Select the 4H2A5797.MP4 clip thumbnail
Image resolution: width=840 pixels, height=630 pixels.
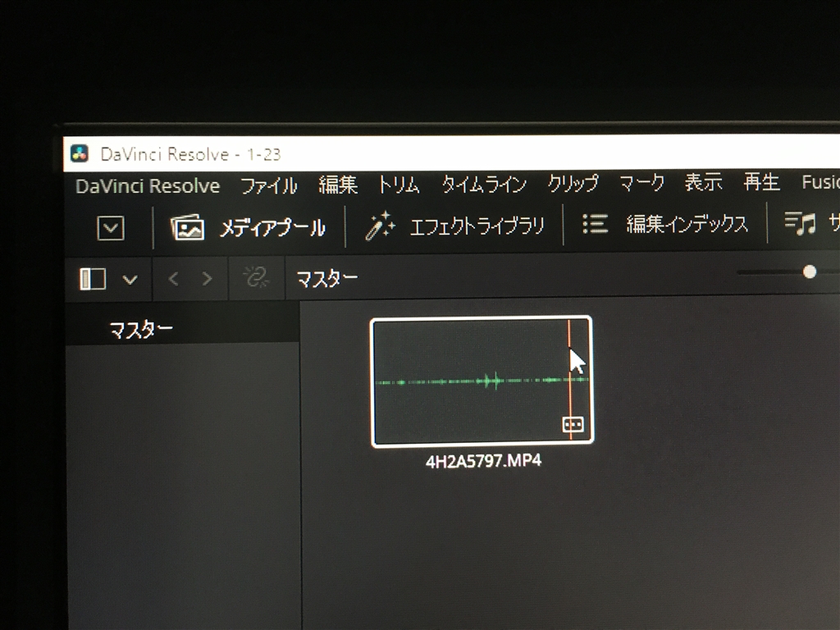tap(482, 381)
